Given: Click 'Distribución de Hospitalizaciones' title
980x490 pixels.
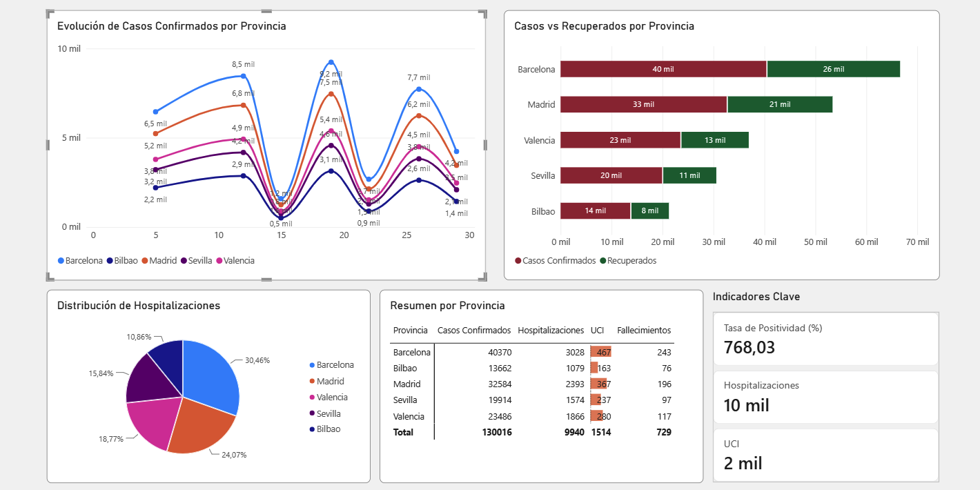Looking at the screenshot, I should pos(139,305).
